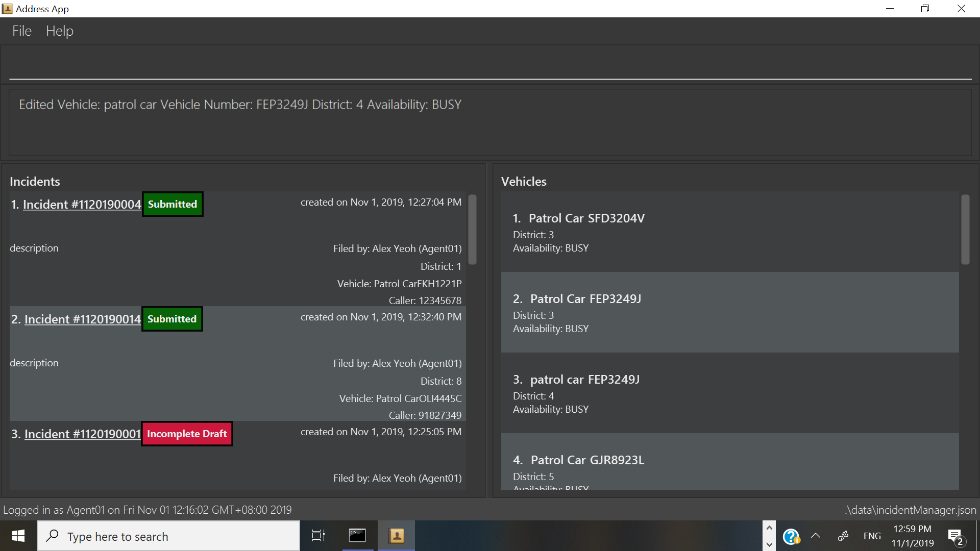Open Task View in the taskbar

pos(318,536)
